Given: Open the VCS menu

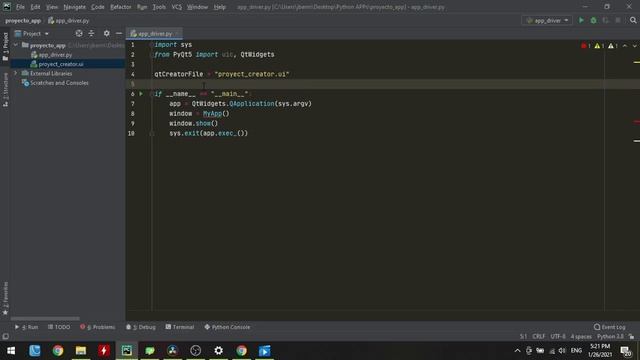Looking at the screenshot, I should 176,7.
